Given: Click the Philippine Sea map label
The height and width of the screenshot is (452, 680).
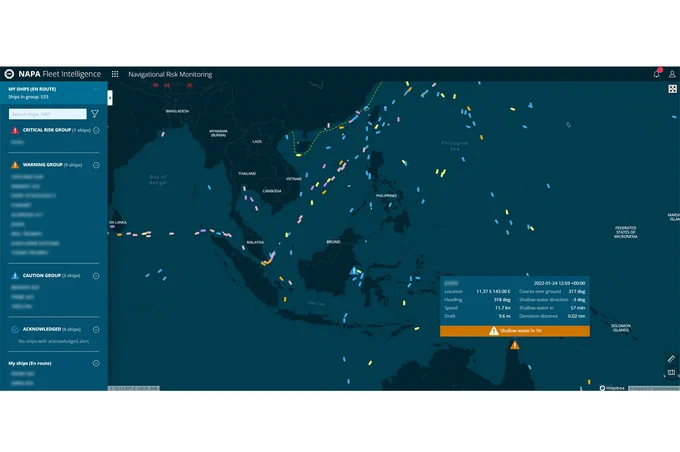Looking at the screenshot, I should [x=454, y=146].
